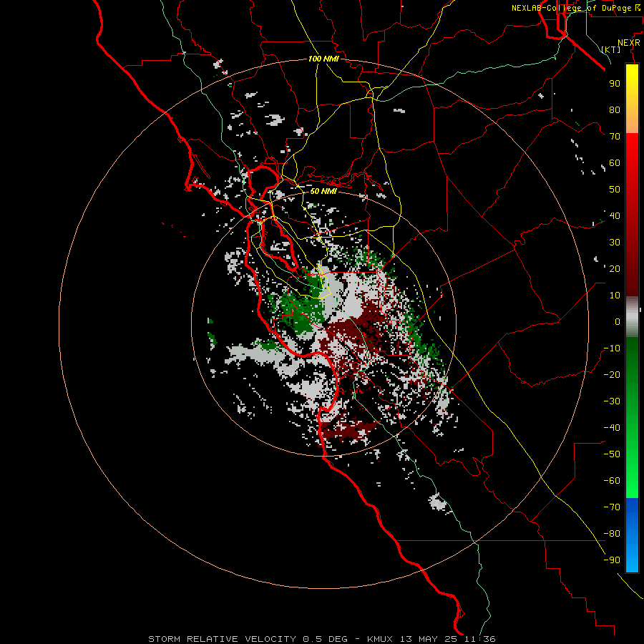This screenshot has height=644, width=644.
Task: Click the "50 NMI" range ring label
Action: tap(323, 191)
